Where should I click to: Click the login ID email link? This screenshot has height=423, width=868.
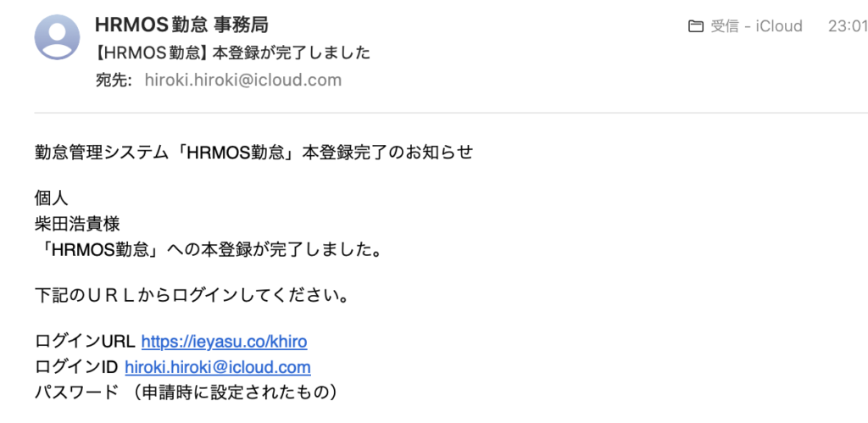[218, 367]
